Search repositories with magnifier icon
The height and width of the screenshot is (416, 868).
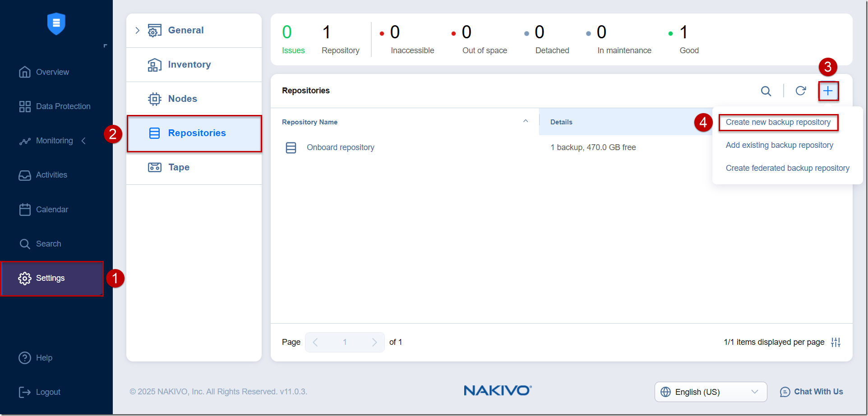point(766,91)
